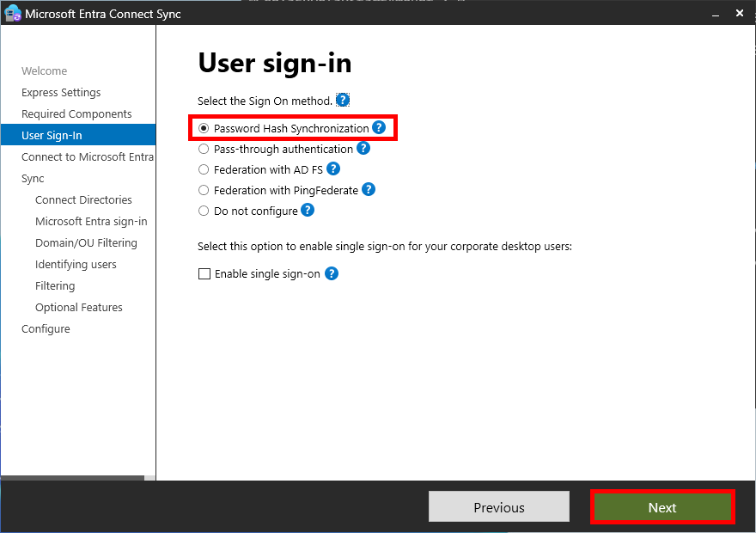This screenshot has width=756, height=533.
Task: Open help for Sign On method
Action: point(342,100)
